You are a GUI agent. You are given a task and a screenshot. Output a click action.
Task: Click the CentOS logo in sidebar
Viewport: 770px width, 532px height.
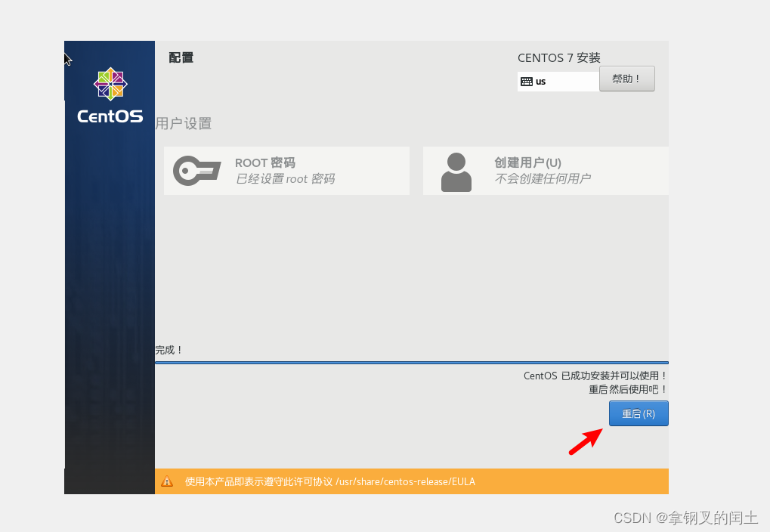coord(110,96)
